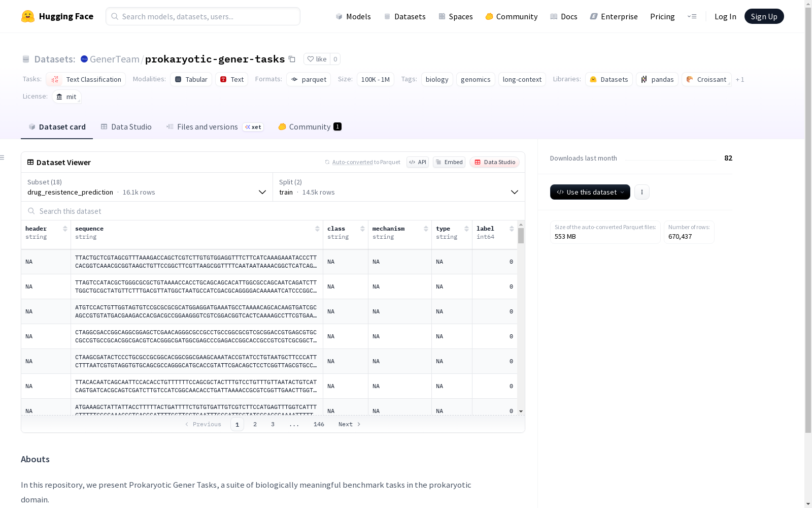
Task: Go to Spaces in the top navigation
Action: [x=456, y=16]
